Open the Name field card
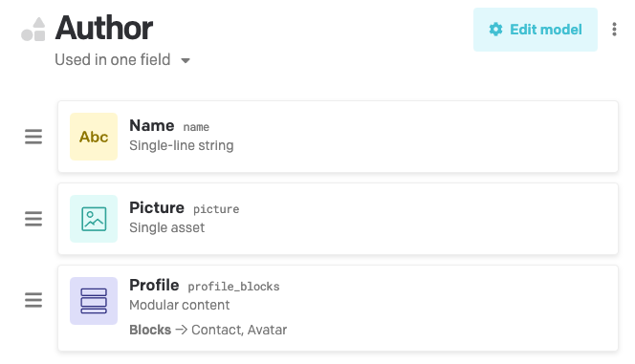Viewport: 635px width, 364px height. point(338,137)
